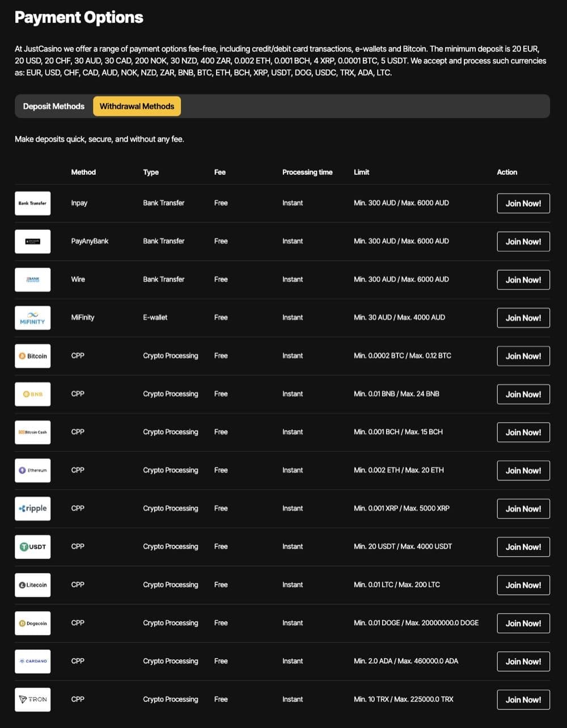This screenshot has height=728, width=567.
Task: Click the Tron logo
Action: click(x=32, y=700)
